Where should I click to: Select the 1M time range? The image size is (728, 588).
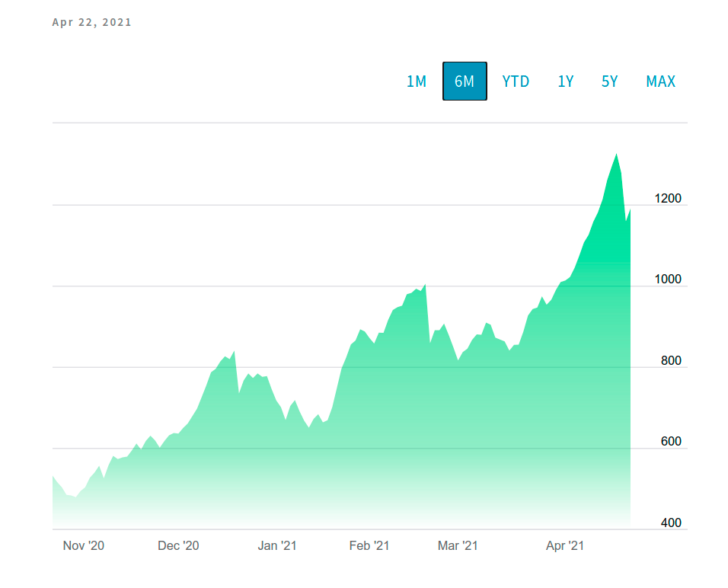pos(417,81)
